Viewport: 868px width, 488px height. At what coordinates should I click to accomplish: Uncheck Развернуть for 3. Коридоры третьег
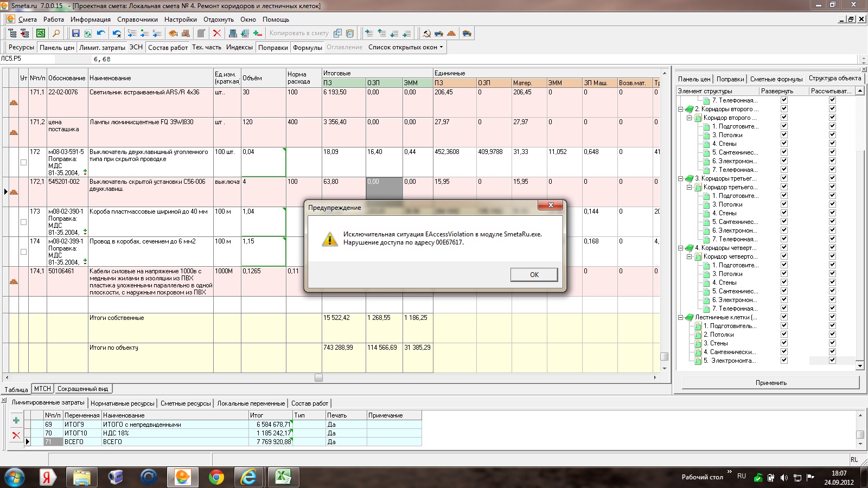[784, 178]
